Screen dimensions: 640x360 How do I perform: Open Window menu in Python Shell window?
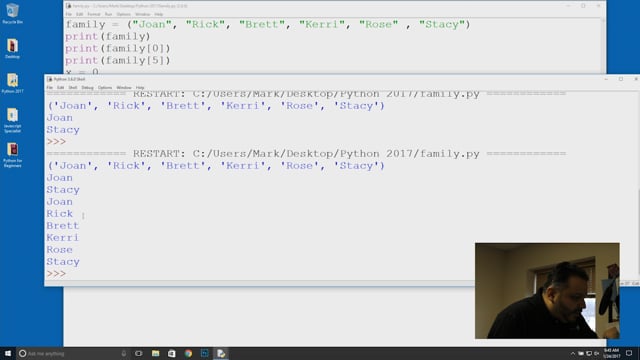(124, 88)
